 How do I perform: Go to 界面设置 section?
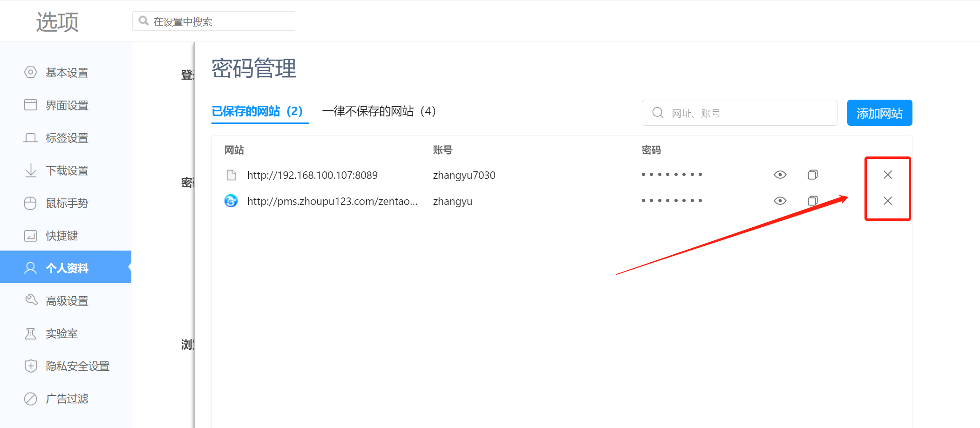pos(67,105)
